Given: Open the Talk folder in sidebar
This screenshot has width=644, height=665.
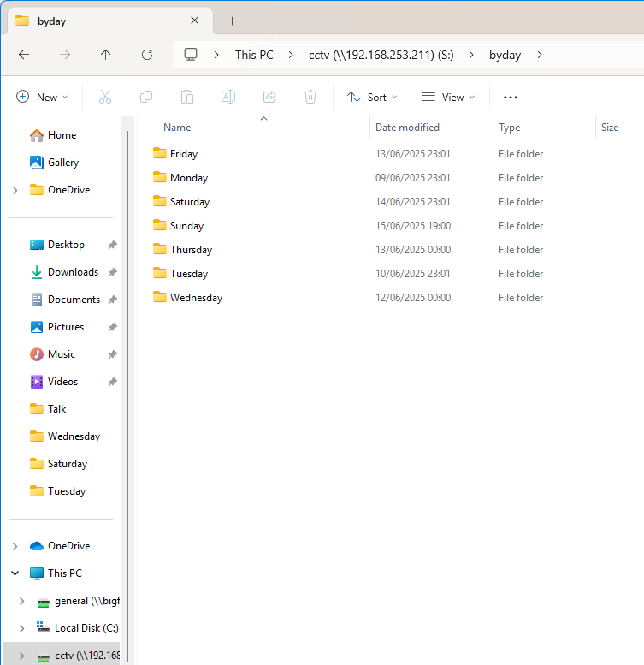Looking at the screenshot, I should coord(48,409).
